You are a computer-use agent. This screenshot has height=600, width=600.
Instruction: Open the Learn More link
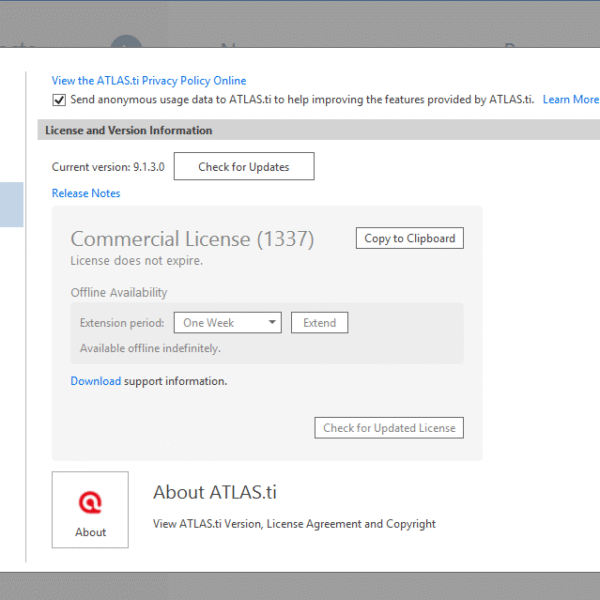[571, 99]
